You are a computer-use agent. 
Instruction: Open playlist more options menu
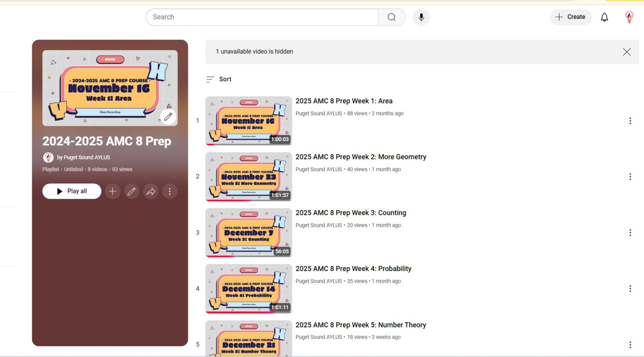point(170,191)
